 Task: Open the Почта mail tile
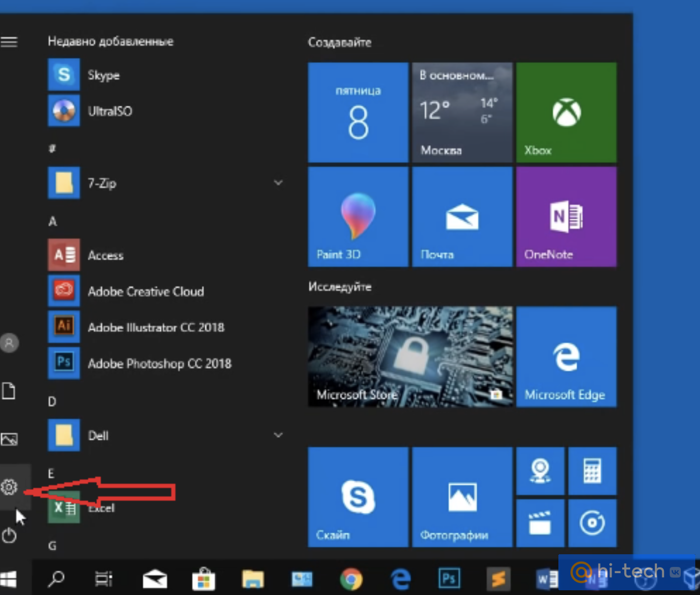click(462, 216)
